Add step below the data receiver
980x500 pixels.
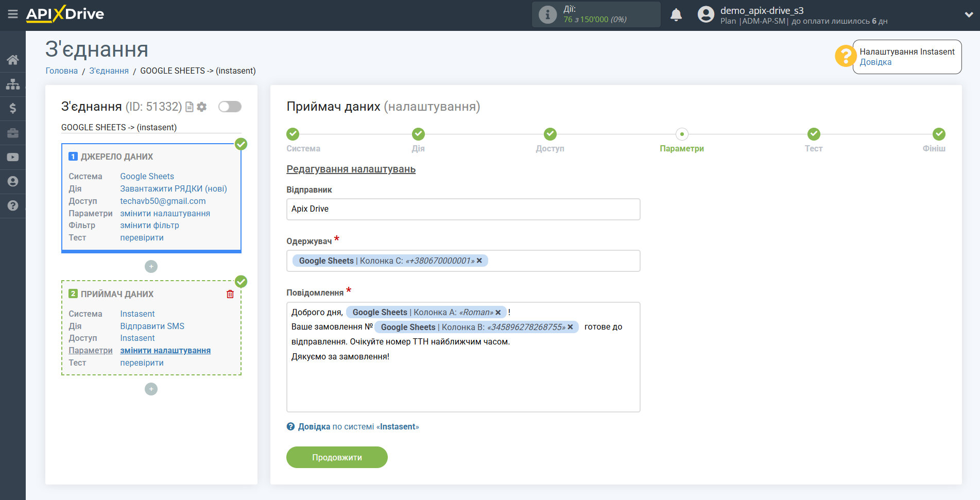click(x=151, y=389)
